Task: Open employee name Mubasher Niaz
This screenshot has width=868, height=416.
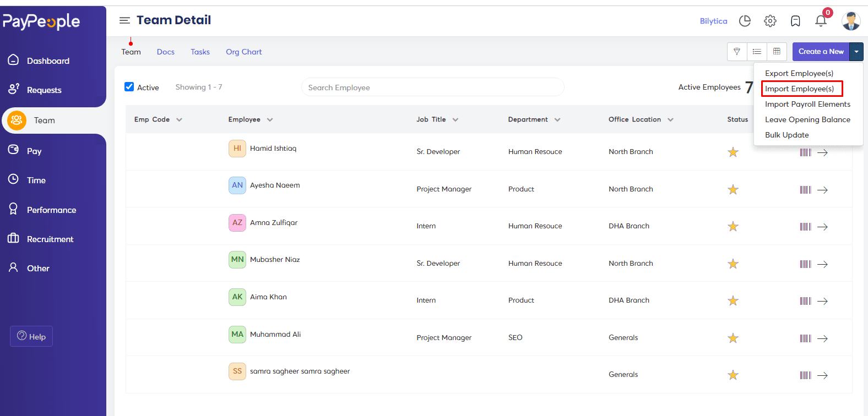Action: tap(275, 260)
